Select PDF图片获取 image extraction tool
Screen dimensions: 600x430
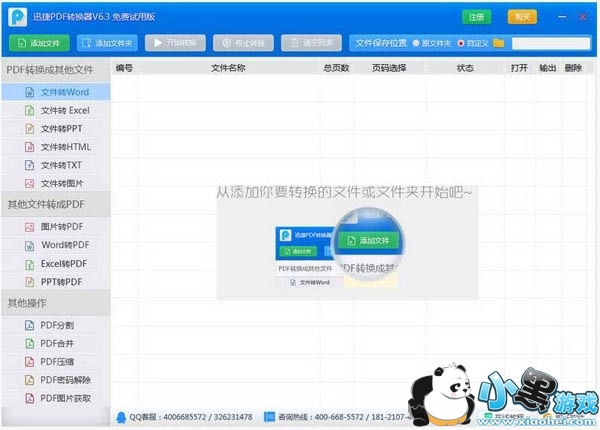pyautogui.click(x=56, y=398)
